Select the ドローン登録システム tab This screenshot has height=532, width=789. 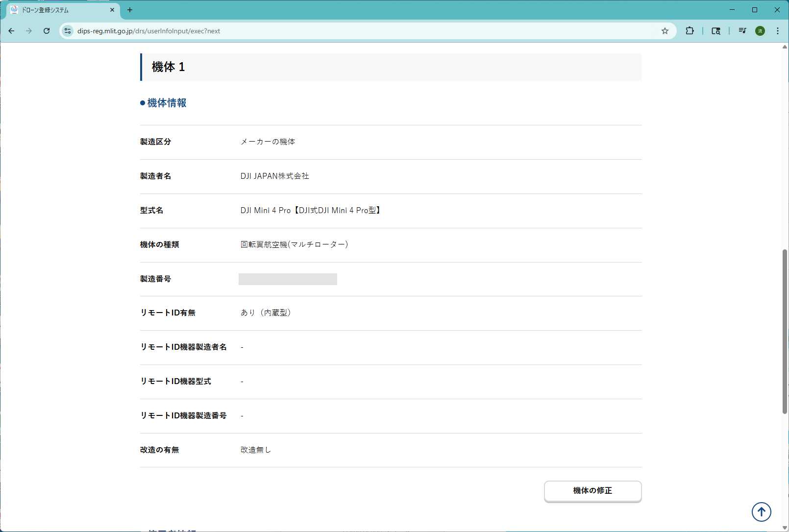click(63, 10)
